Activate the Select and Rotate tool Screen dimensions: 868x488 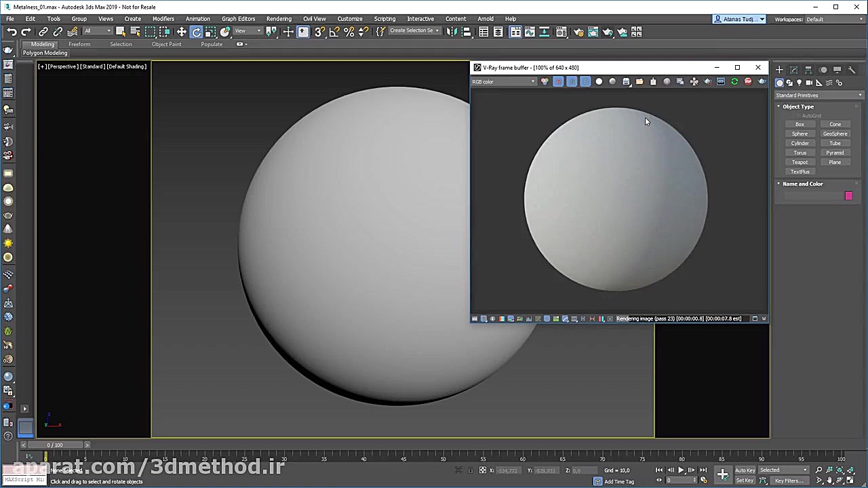[197, 32]
